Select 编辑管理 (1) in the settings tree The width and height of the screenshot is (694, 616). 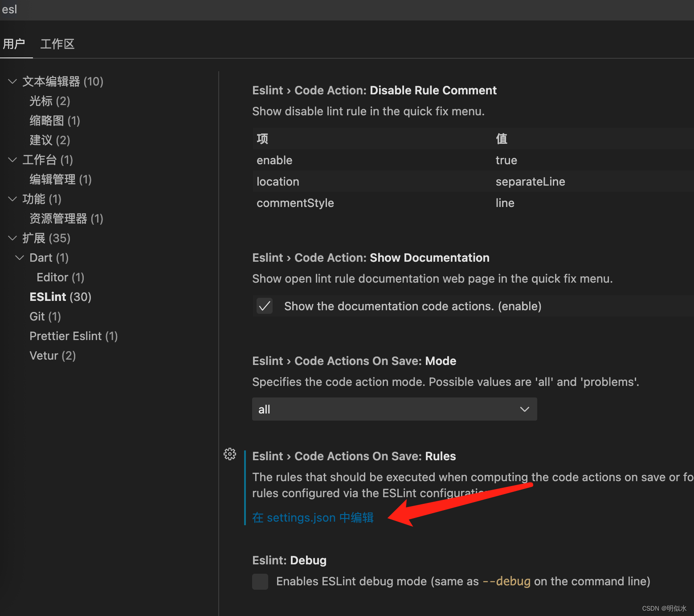61,179
